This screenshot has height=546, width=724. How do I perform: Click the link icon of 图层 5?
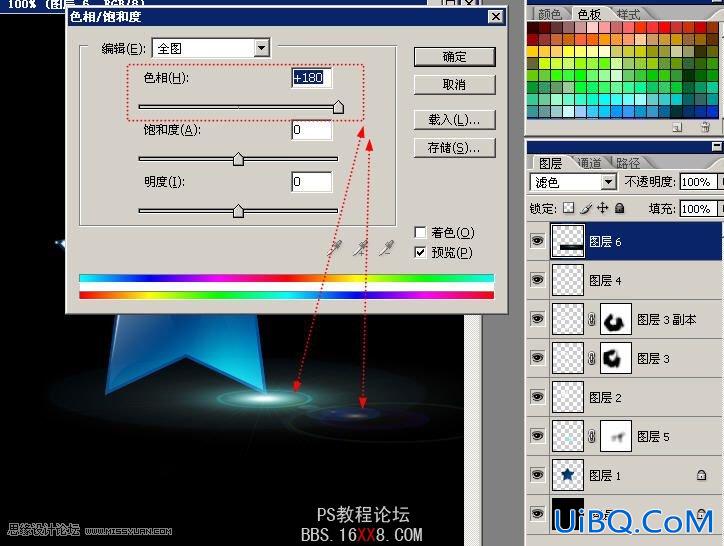pyautogui.click(x=591, y=436)
